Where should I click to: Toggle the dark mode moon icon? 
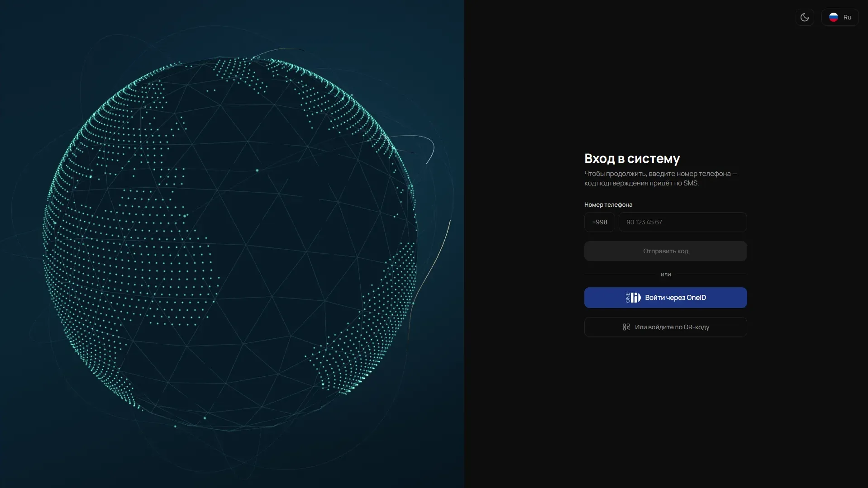click(x=804, y=17)
